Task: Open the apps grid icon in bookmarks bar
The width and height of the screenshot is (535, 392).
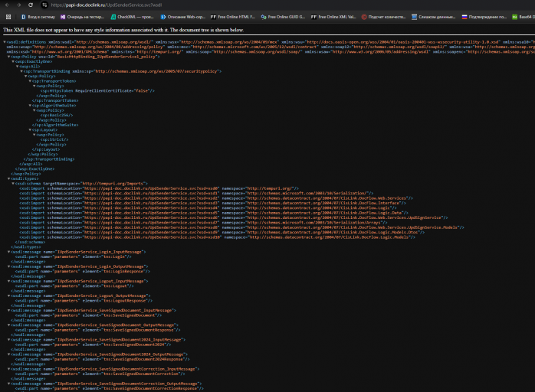Action: tap(8, 17)
